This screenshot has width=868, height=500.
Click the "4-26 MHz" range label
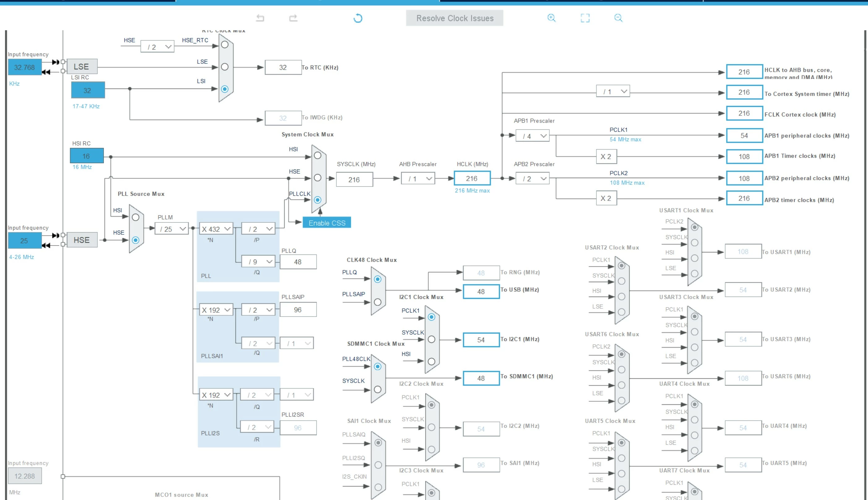(x=22, y=257)
